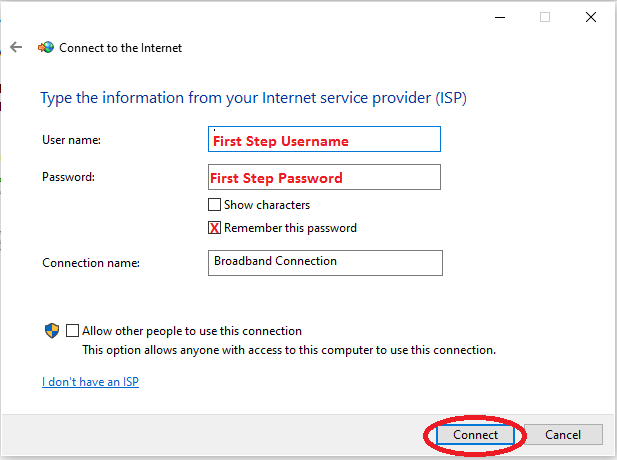Select the Connection name input box
The width and height of the screenshot is (617, 460).
324,262
